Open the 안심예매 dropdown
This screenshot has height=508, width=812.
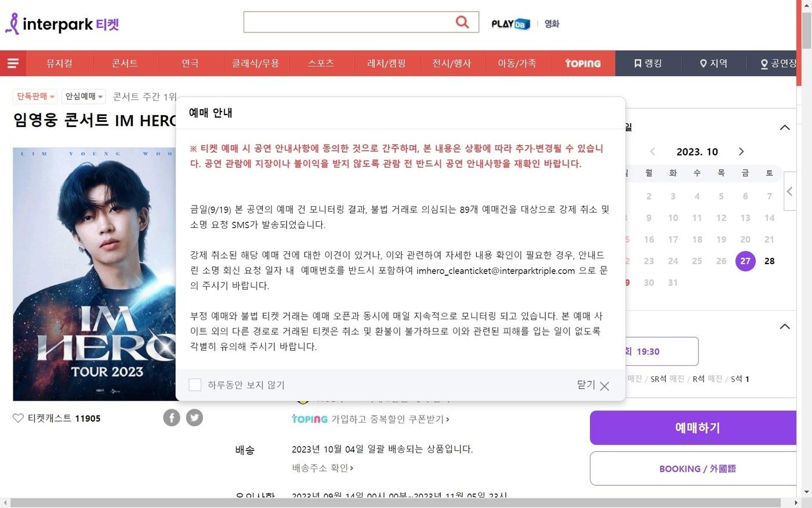[x=82, y=96]
